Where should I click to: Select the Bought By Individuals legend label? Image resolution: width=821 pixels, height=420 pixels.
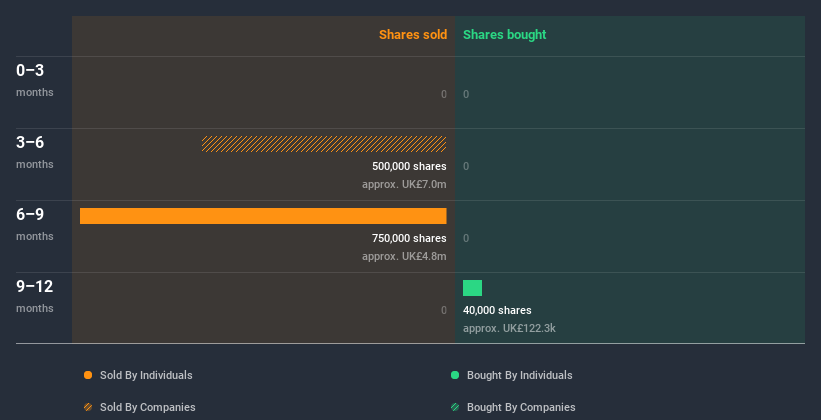click(519, 375)
